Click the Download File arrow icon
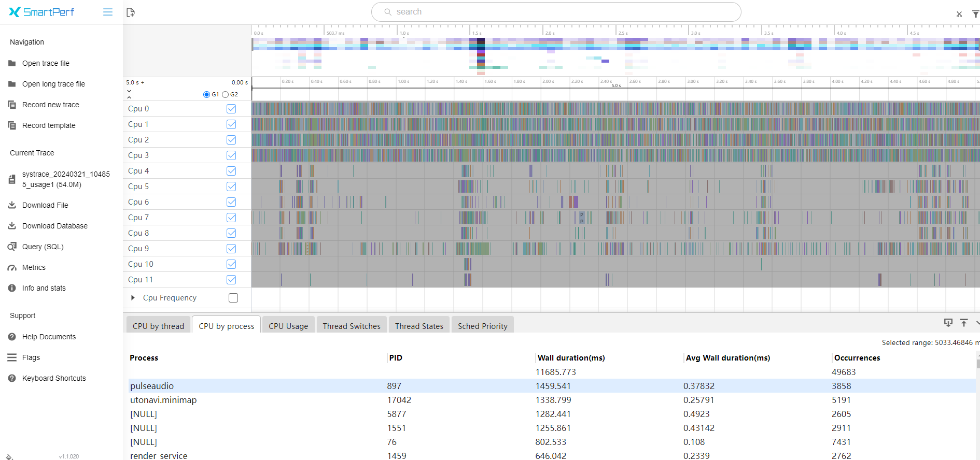 [12, 205]
